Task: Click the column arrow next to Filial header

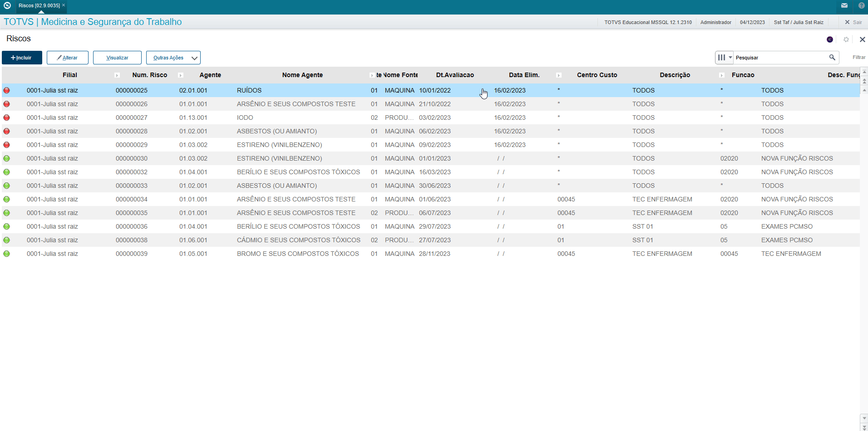Action: coord(117,75)
